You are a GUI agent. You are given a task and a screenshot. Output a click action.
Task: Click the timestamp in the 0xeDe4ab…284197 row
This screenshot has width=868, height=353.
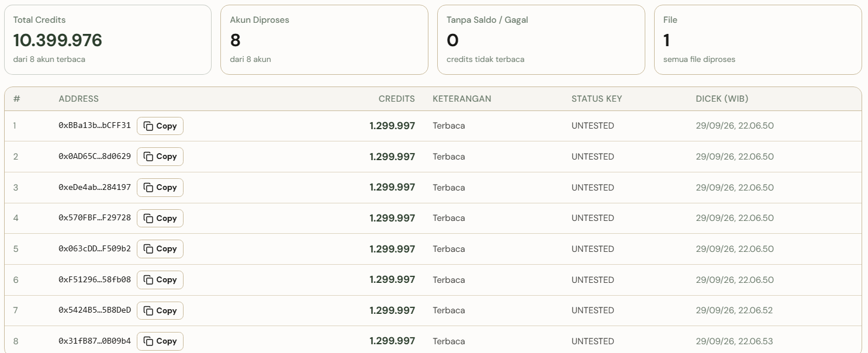click(x=735, y=188)
